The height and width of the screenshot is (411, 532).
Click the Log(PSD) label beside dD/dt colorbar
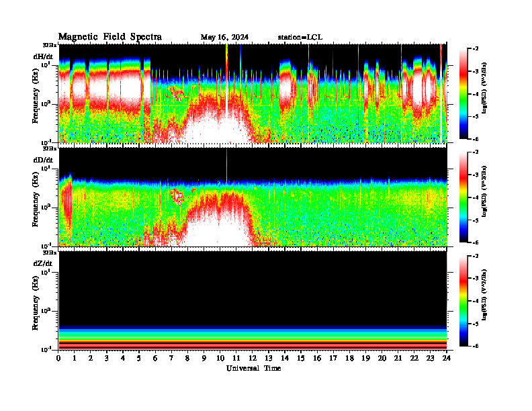click(484, 191)
